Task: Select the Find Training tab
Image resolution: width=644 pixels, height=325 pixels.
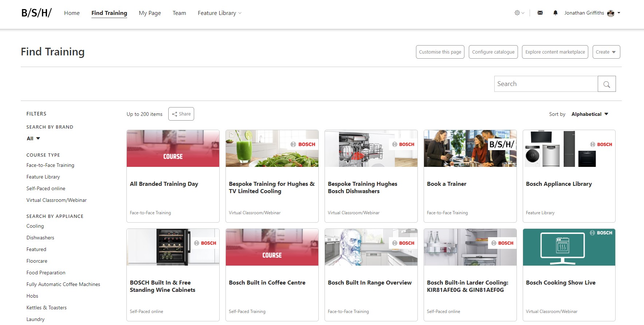Action: pyautogui.click(x=109, y=13)
